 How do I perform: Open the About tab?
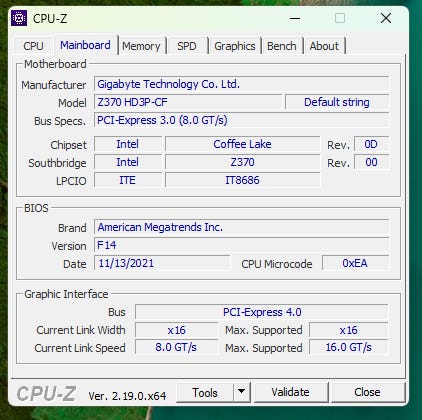click(x=324, y=46)
